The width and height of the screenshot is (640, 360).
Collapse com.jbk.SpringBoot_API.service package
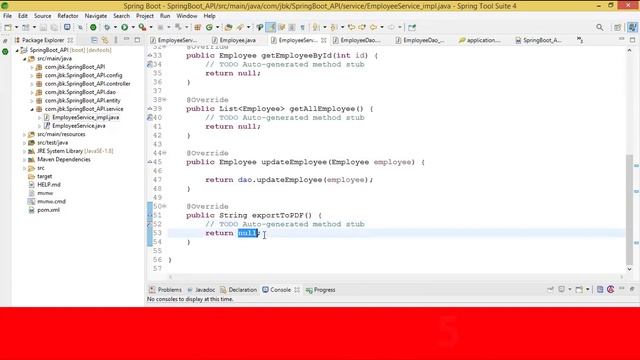[32, 109]
